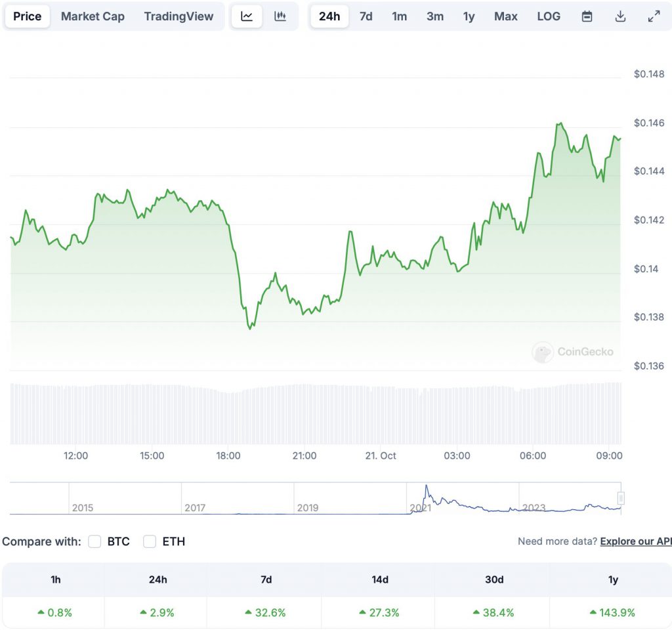This screenshot has height=632, width=672.
Task: Tick the ETH comparison checkbox
Action: pyautogui.click(x=150, y=541)
